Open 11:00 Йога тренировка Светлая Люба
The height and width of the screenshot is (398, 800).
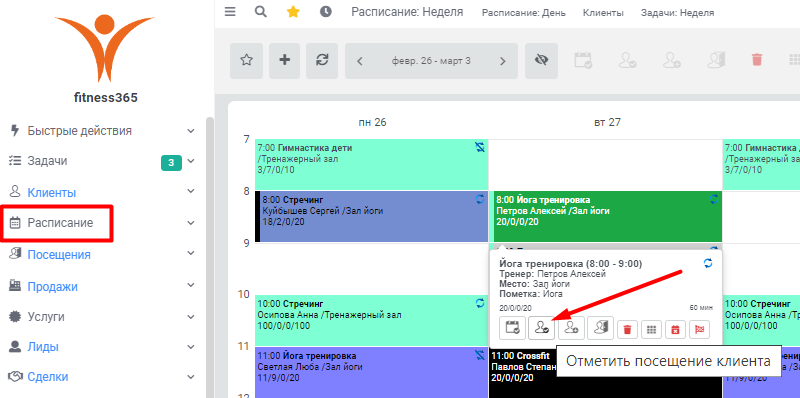pos(371,372)
